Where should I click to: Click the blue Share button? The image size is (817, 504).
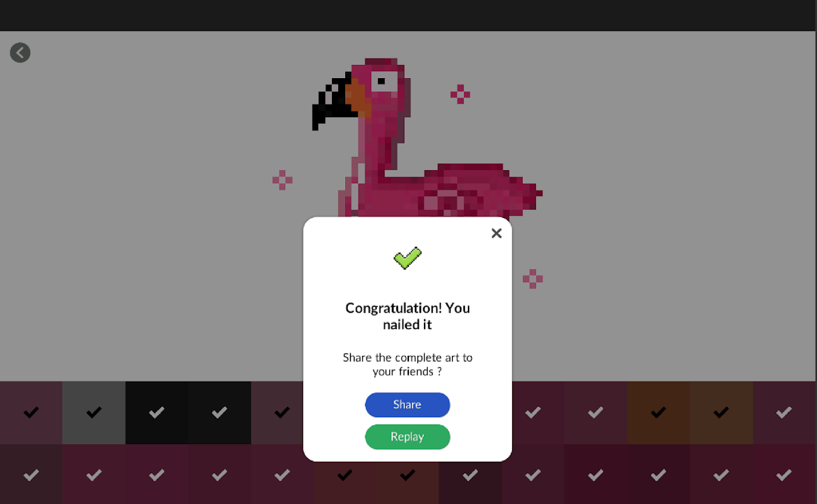tap(408, 404)
